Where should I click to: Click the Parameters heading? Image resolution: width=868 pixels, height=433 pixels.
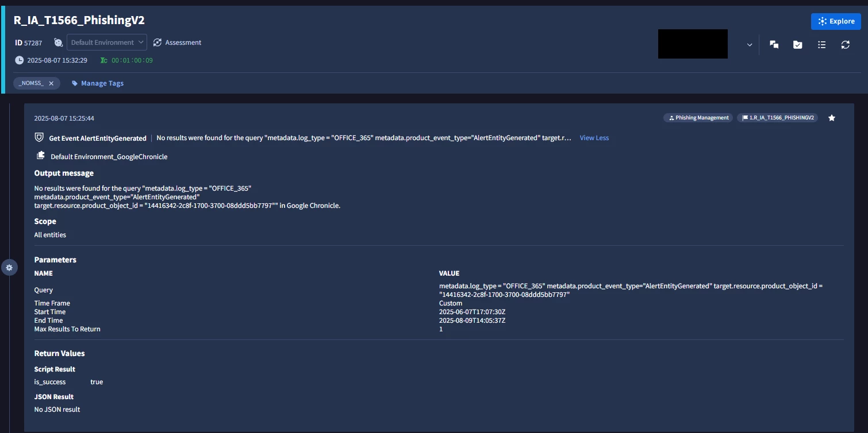[55, 260]
